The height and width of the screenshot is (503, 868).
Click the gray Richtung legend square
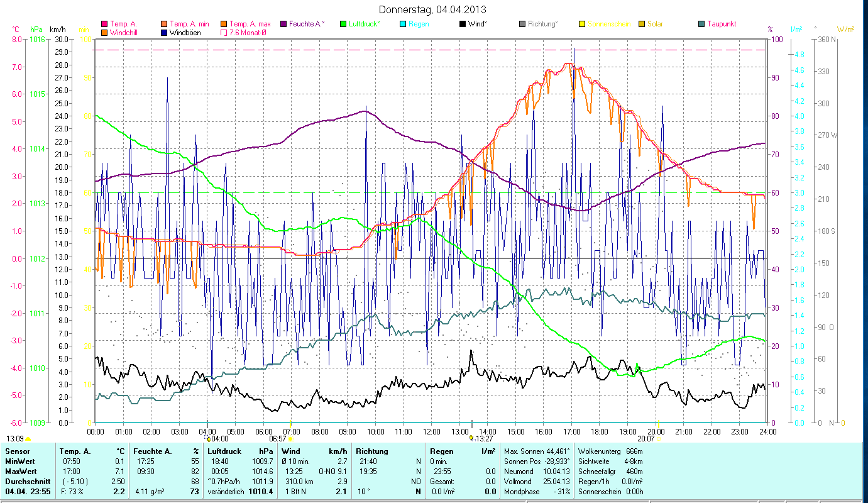522,24
